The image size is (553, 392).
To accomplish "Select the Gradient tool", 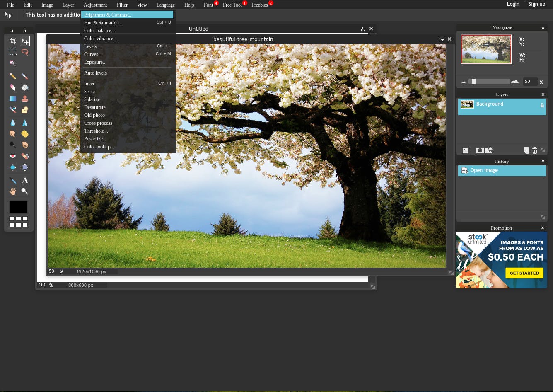I will 13,99.
